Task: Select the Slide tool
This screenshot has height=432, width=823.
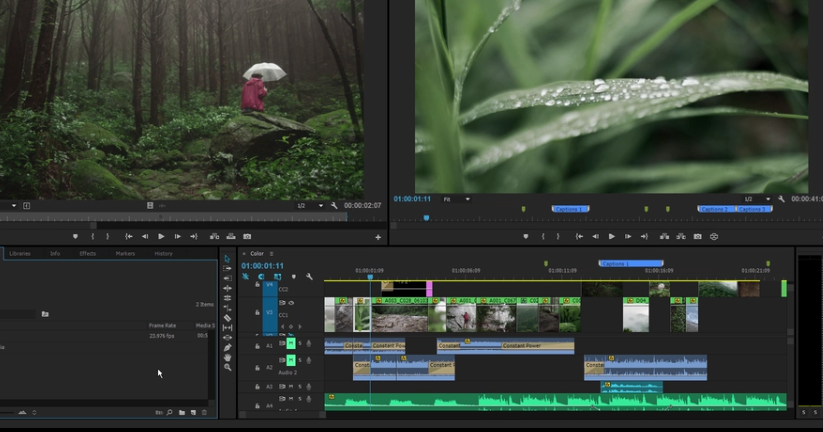Action: (x=227, y=338)
